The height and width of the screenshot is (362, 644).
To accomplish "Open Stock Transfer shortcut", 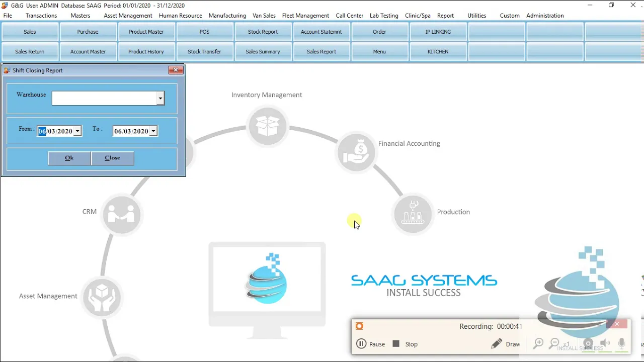I will pos(204,52).
